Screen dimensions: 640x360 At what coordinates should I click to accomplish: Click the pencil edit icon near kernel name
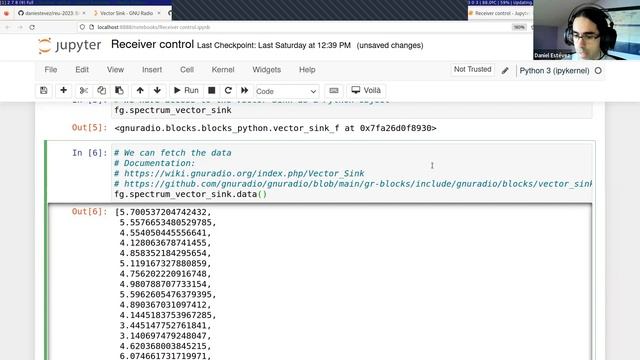click(x=505, y=71)
